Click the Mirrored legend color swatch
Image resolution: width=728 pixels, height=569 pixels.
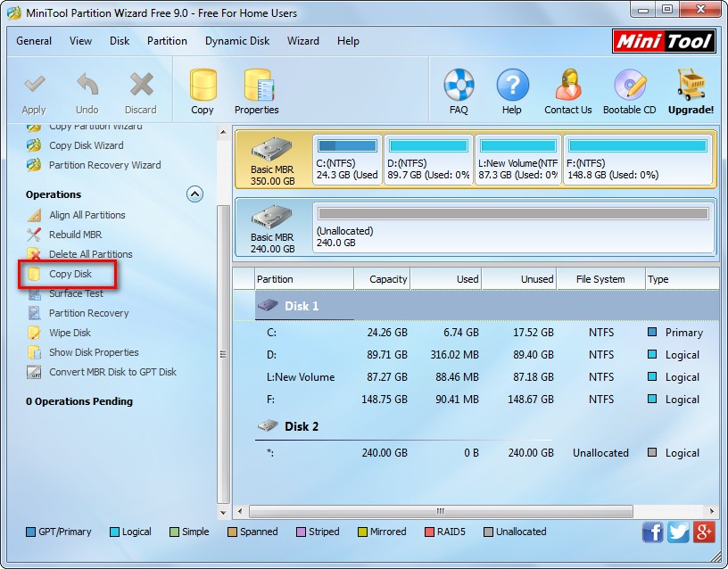tap(362, 532)
